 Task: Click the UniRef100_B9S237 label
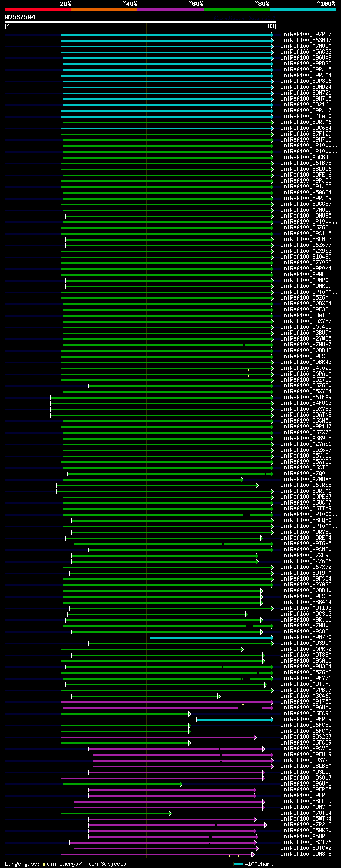pos(306,737)
